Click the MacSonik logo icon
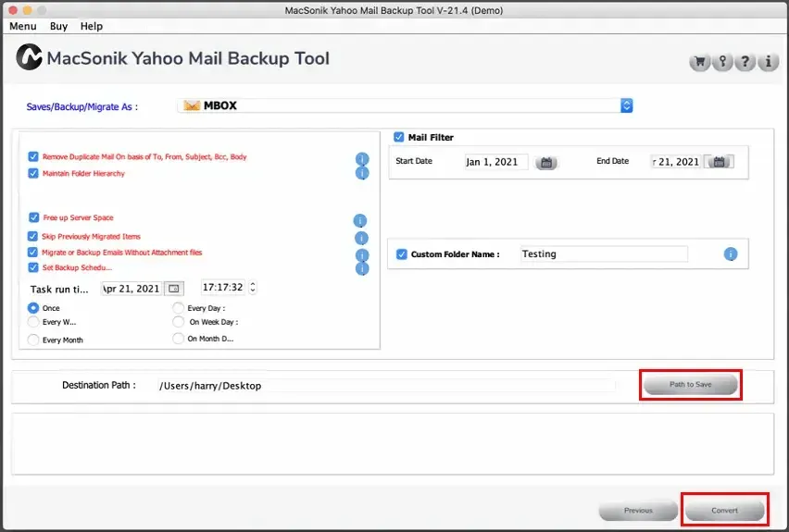 [x=30, y=56]
